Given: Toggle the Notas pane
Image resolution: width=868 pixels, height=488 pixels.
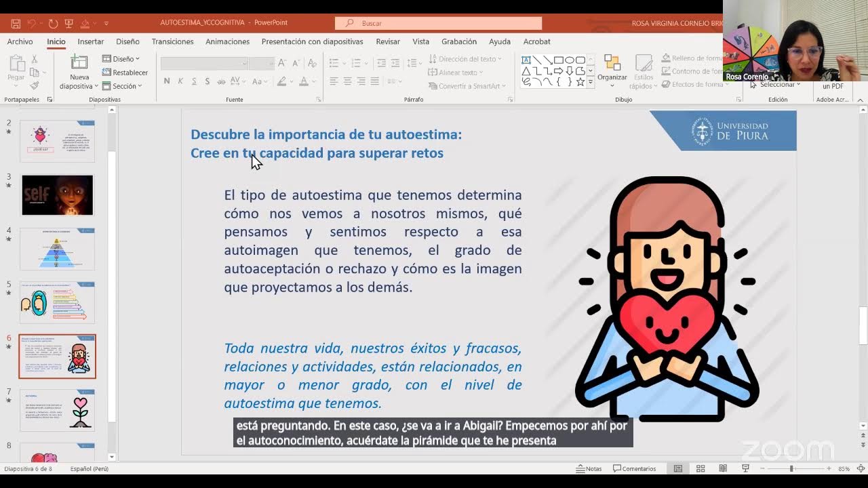Looking at the screenshot, I should [589, 468].
